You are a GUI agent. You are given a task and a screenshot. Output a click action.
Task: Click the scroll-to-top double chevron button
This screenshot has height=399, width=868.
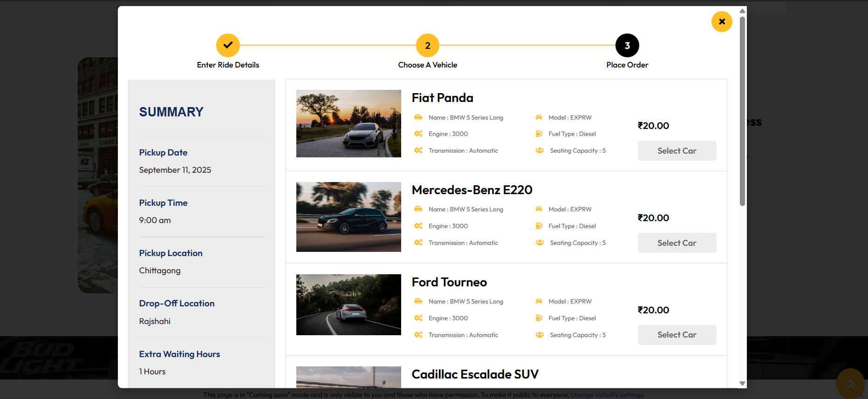(x=850, y=384)
